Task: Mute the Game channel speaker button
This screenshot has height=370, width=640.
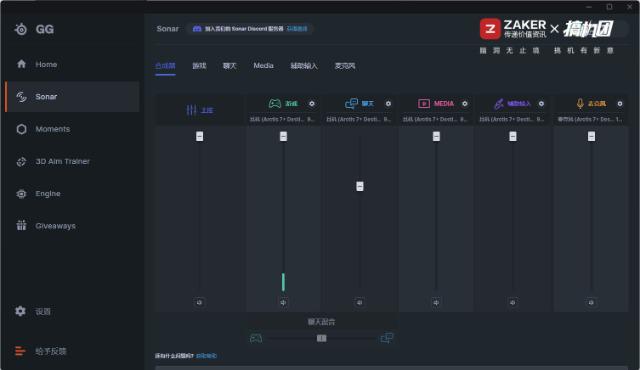Action: pos(283,302)
